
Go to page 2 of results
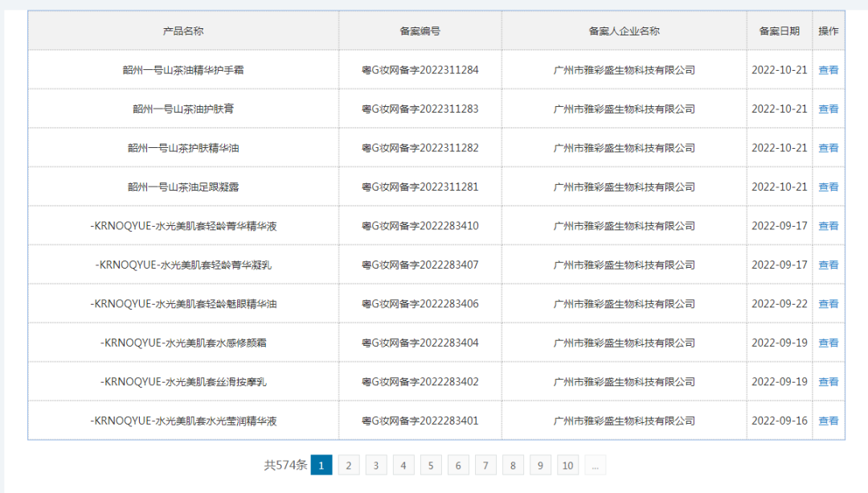348,465
